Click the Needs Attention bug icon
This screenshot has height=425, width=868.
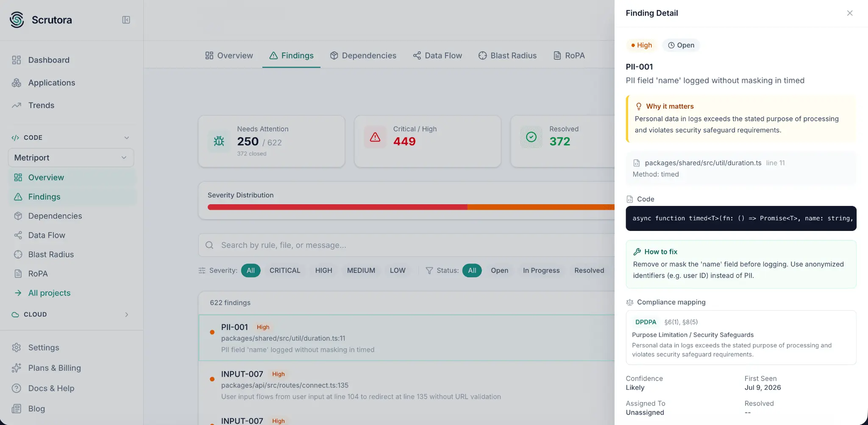(x=219, y=141)
